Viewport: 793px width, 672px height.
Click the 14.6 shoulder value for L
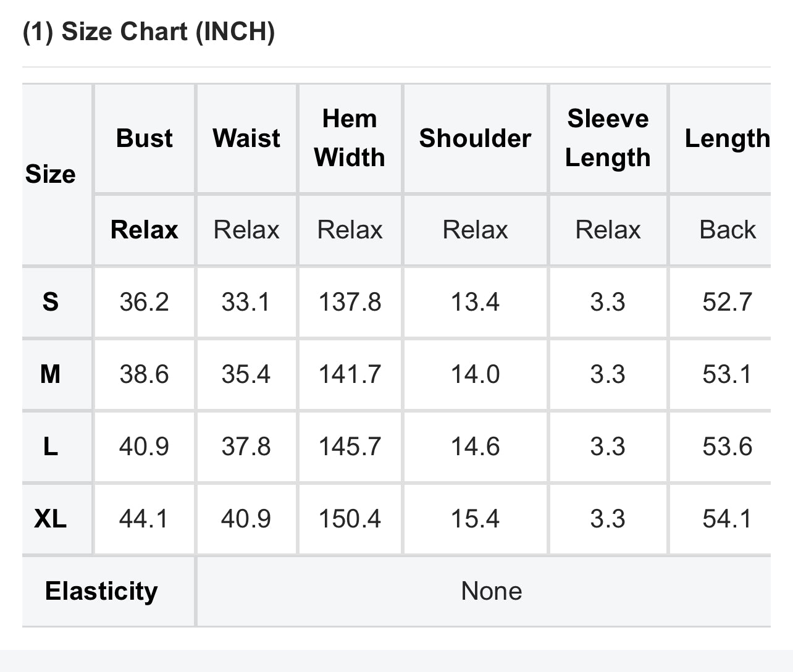(475, 447)
